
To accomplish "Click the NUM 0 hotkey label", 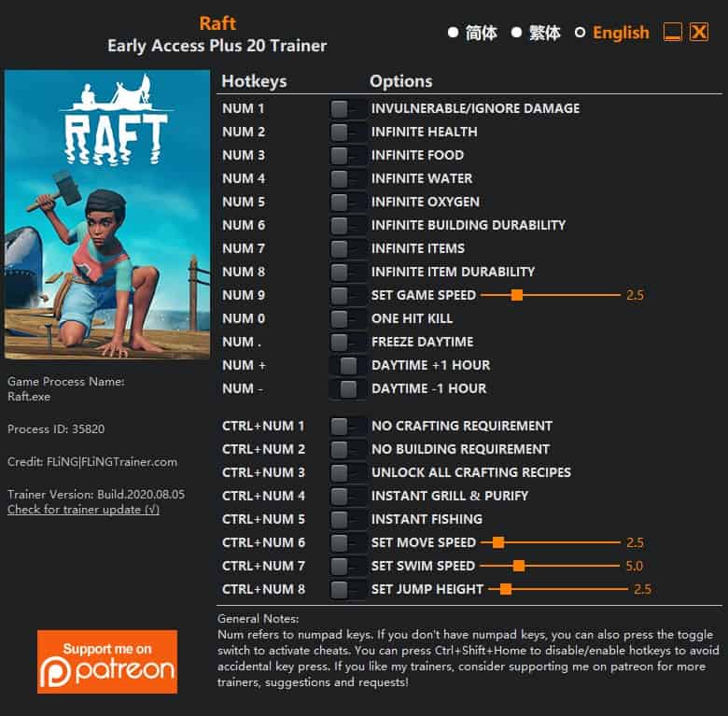I will [x=244, y=319].
